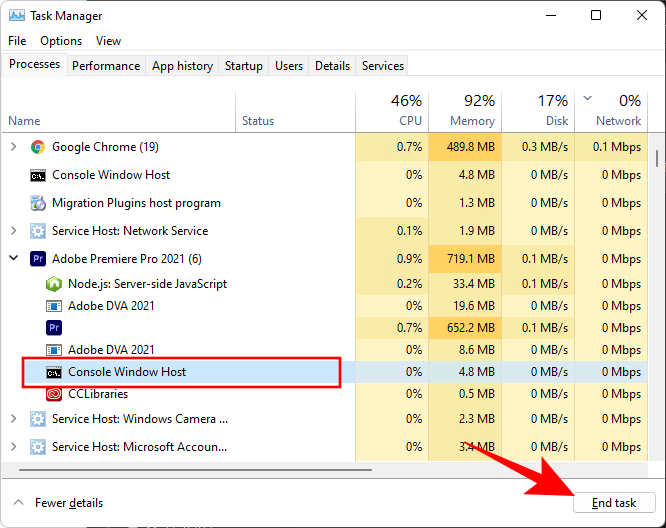
Task: Click the Google Chrome process icon
Action: tap(38, 147)
